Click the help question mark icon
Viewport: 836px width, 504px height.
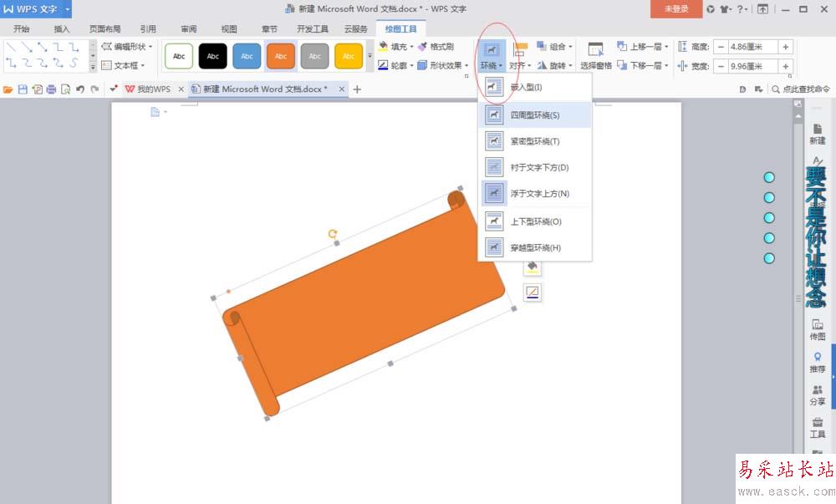tap(742, 9)
